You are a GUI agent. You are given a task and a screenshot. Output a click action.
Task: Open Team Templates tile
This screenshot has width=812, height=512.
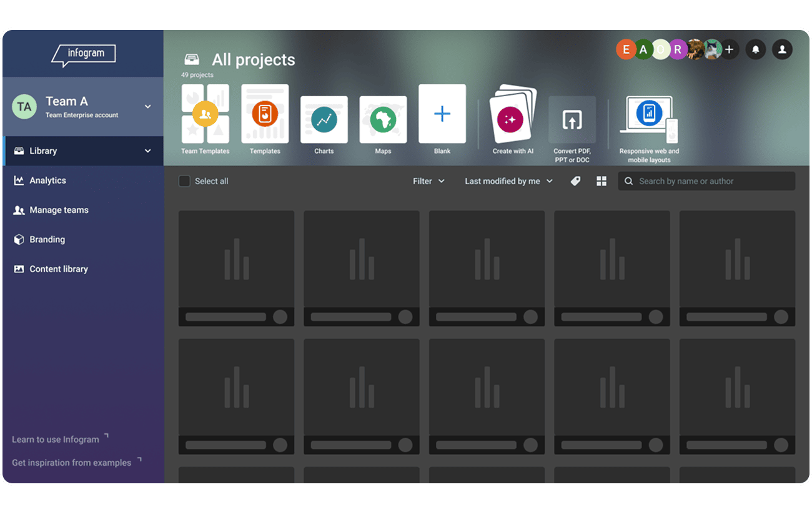(x=205, y=120)
